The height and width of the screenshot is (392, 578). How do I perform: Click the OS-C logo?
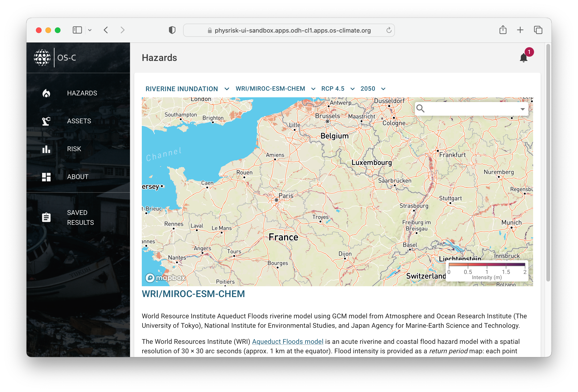(x=55, y=58)
